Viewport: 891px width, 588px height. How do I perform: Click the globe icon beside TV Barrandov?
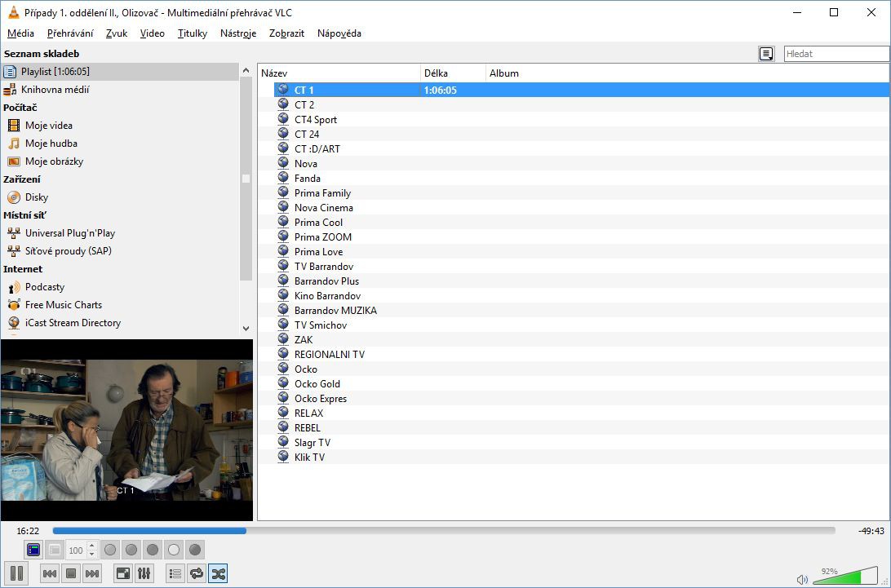[x=283, y=267]
